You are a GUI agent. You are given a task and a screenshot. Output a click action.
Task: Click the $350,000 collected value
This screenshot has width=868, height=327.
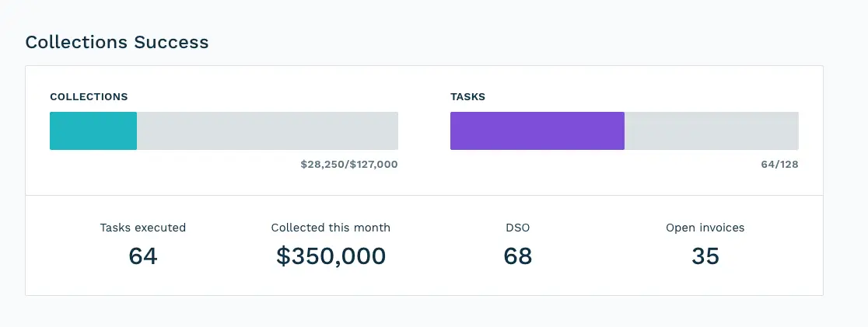point(331,256)
